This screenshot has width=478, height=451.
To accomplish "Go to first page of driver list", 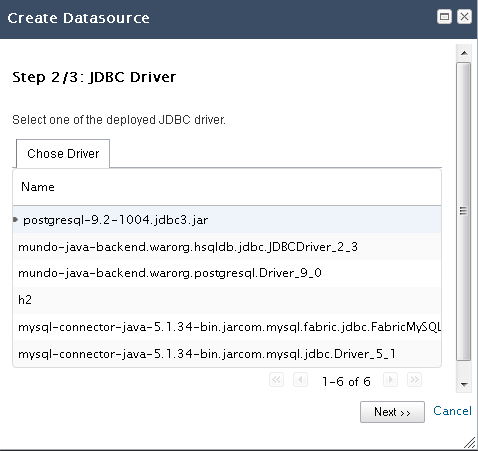I will pos(276,380).
